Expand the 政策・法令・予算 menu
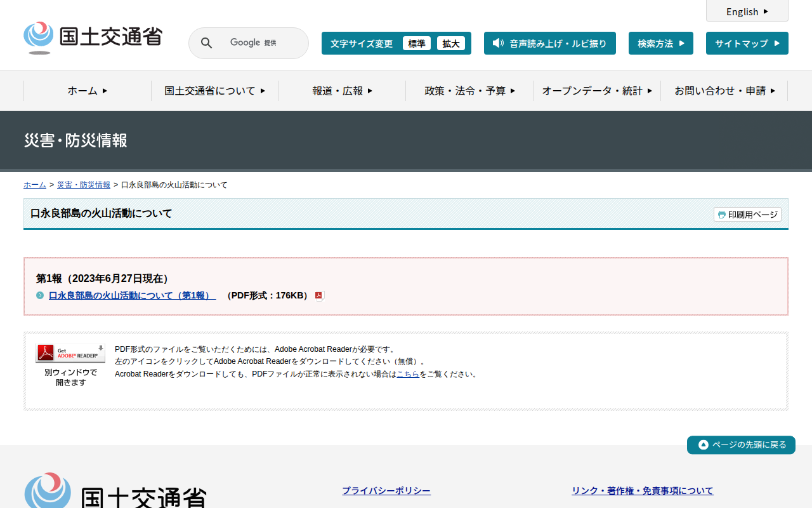Screen dimensions: 812x508 coord(469,91)
